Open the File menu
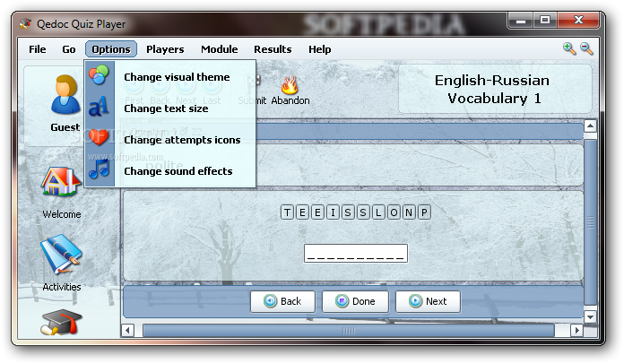 click(x=38, y=49)
